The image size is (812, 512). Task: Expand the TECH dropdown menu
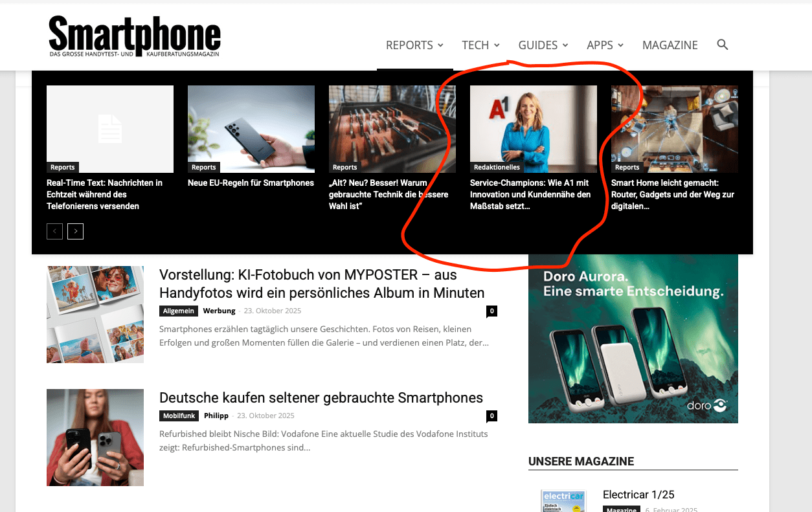tap(480, 45)
